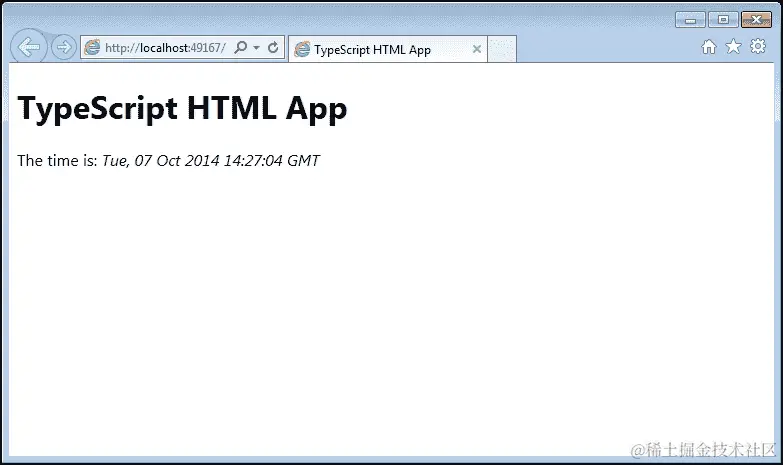Click the browser Forward arrow button

click(64, 47)
